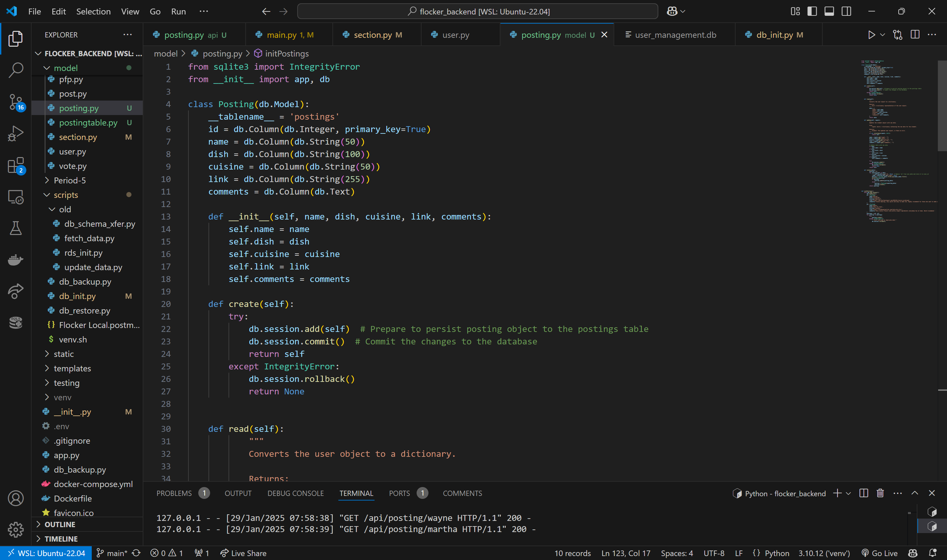947x560 pixels.
Task: Toggle the Primary Side Bar visibility
Action: pos(812,11)
